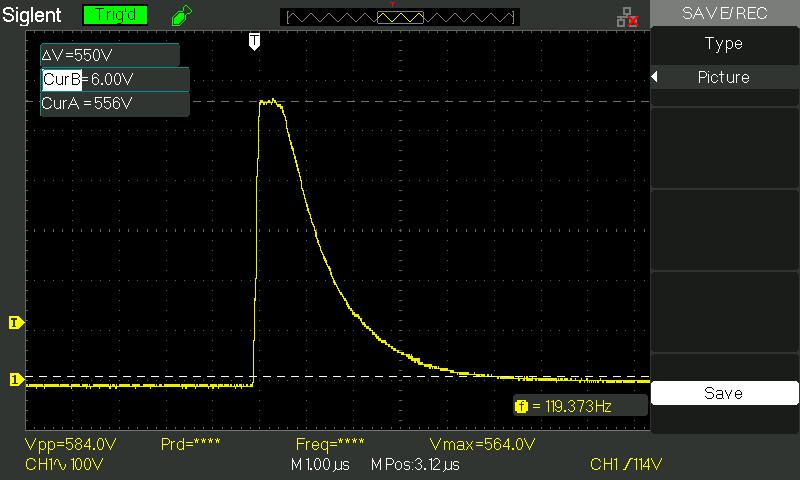The image size is (800, 480).
Task: Click the 119.373Hz frequency counter value
Action: (578, 407)
